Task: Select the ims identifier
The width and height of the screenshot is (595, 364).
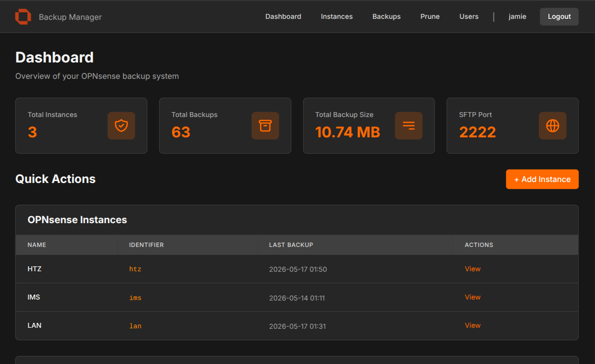Action: (x=135, y=298)
